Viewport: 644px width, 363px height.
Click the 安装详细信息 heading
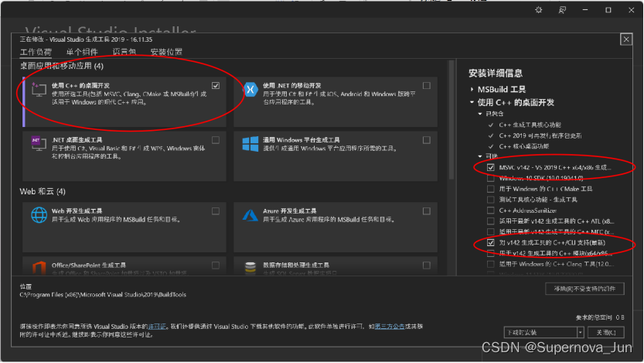tap(496, 74)
